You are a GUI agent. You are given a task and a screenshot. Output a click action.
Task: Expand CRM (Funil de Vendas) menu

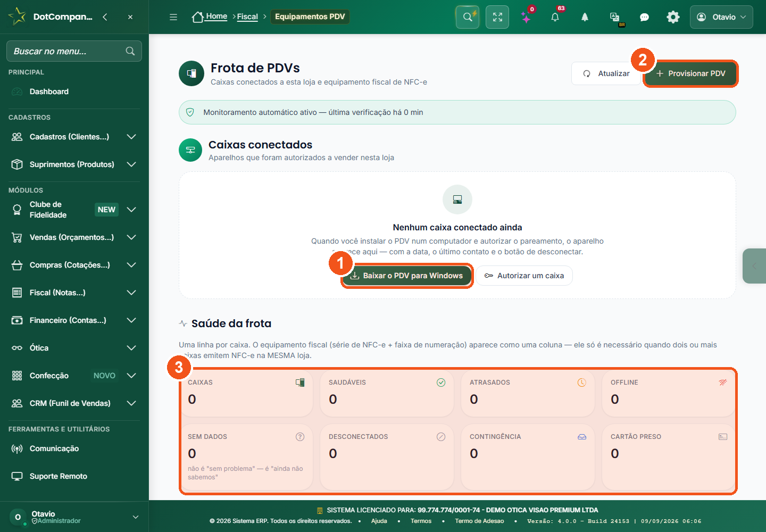(x=74, y=403)
